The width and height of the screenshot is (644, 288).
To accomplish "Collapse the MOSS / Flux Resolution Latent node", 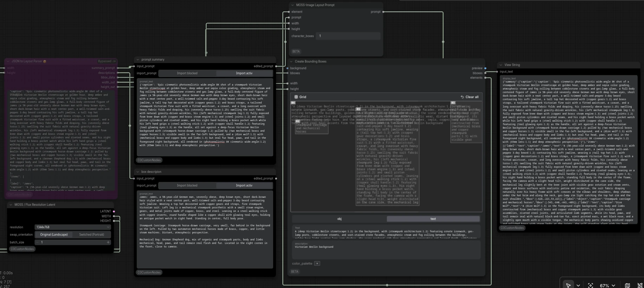I will point(11,205).
